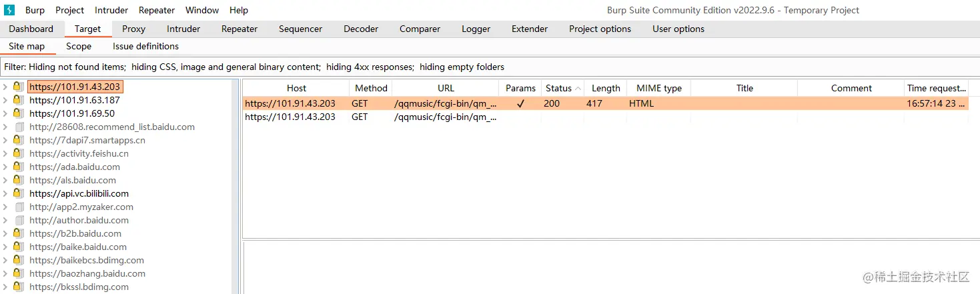
Task: Expand the https://101.91.63.187 tree node
Action: click(5, 100)
